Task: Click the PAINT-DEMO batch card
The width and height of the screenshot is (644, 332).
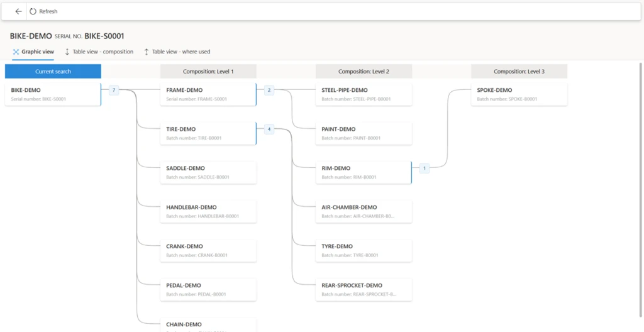Action: coord(364,133)
